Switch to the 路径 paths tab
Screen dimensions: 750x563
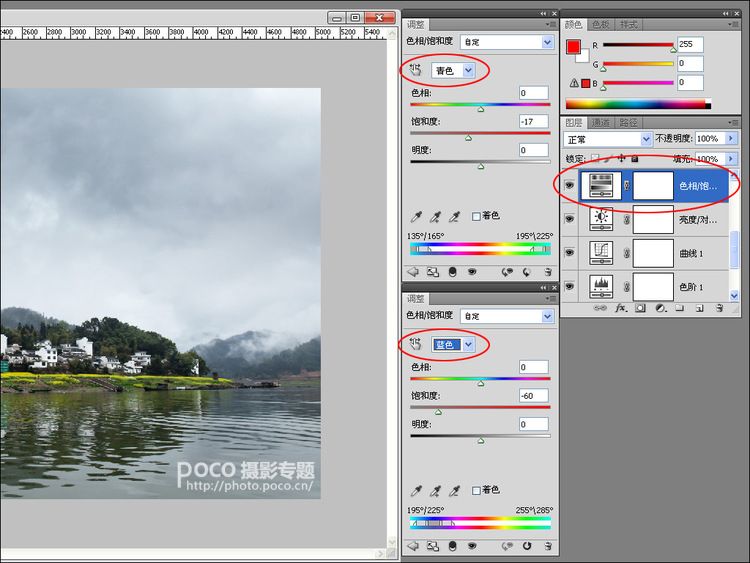[628, 123]
